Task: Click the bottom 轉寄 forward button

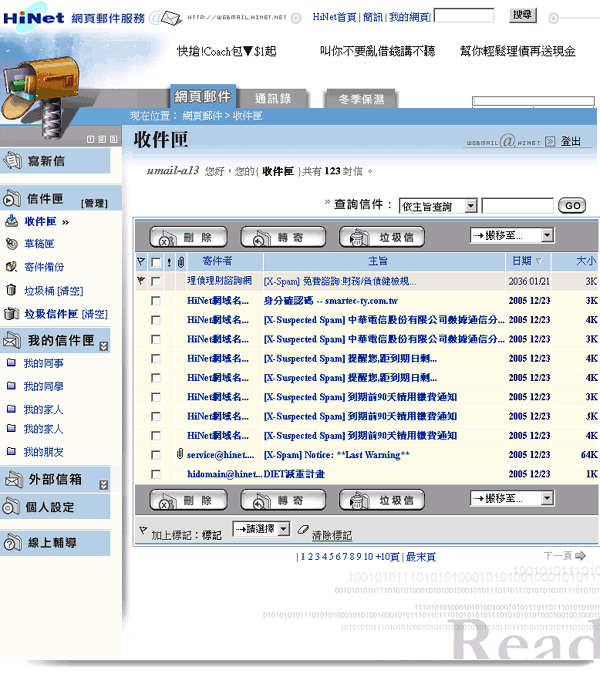Action: (283, 500)
